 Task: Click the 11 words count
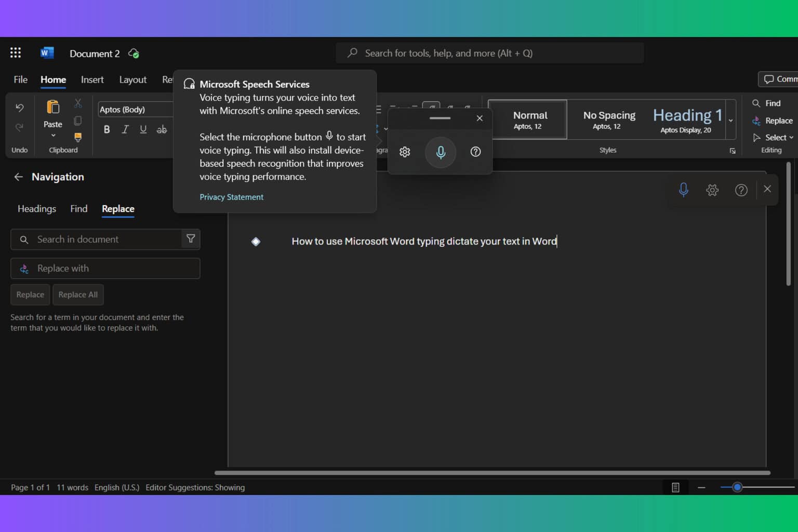(72, 487)
